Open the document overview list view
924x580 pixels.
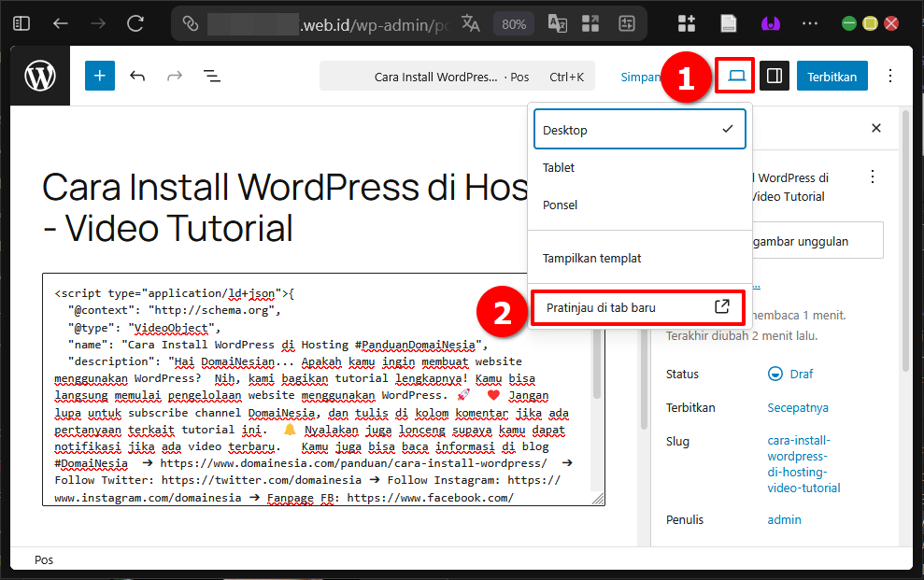(x=212, y=76)
